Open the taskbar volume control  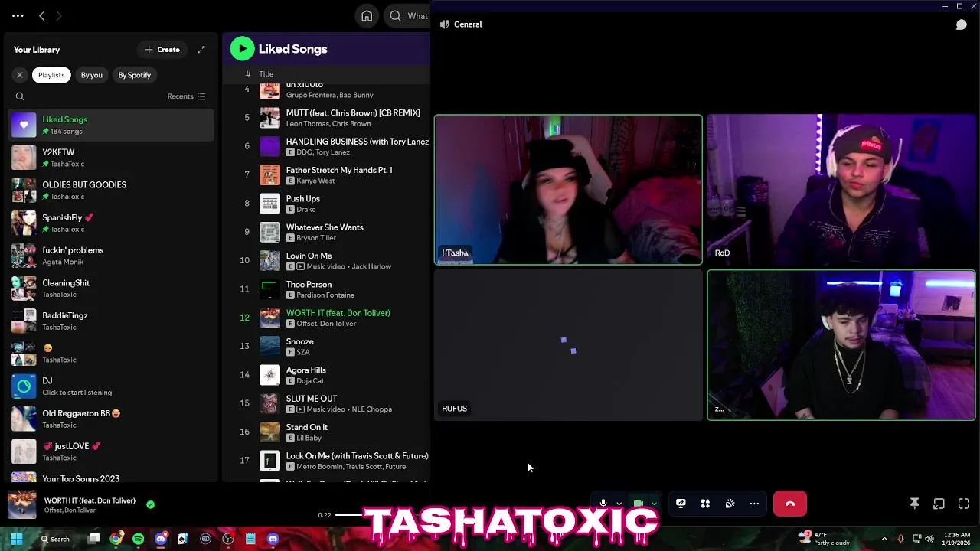929,539
